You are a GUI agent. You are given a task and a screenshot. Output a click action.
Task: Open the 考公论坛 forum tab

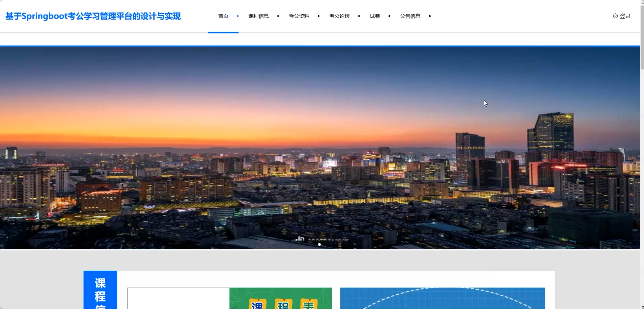point(339,16)
